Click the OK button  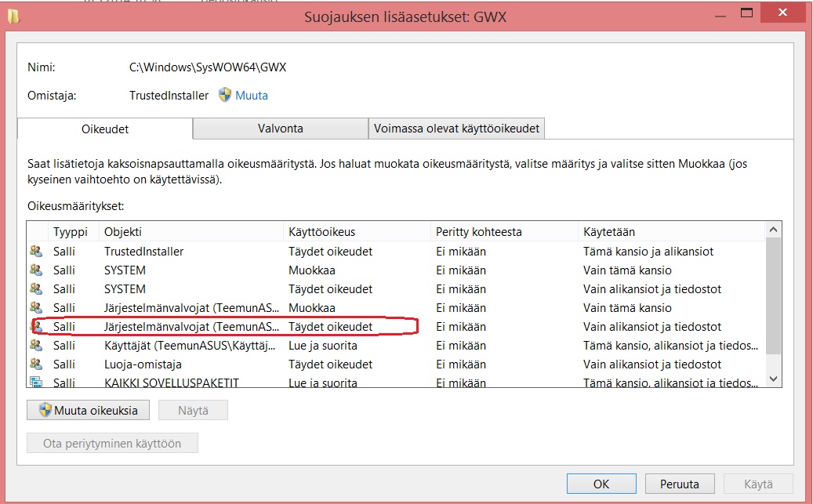tap(601, 484)
